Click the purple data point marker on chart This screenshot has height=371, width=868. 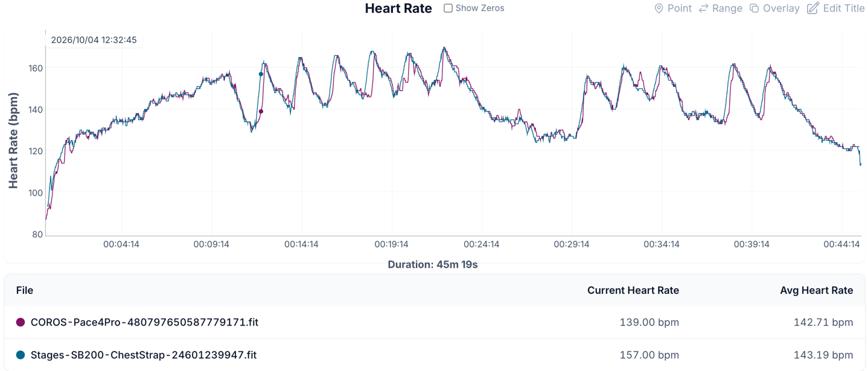coord(261,112)
